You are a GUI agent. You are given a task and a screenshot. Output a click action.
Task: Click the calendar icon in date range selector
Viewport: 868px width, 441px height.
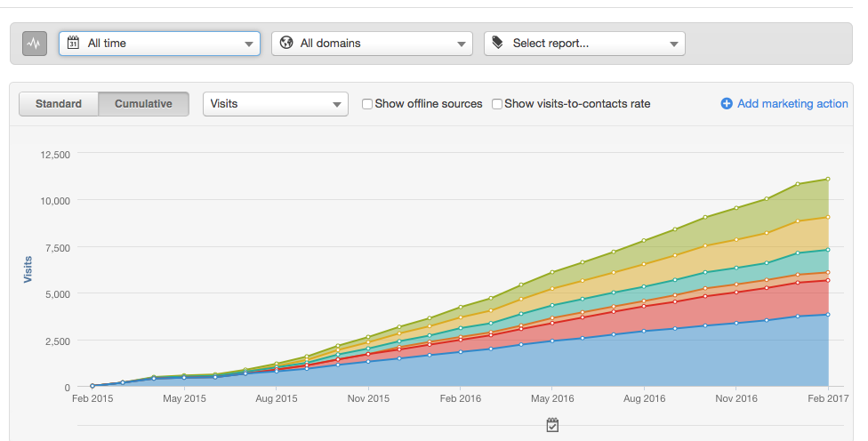point(73,43)
